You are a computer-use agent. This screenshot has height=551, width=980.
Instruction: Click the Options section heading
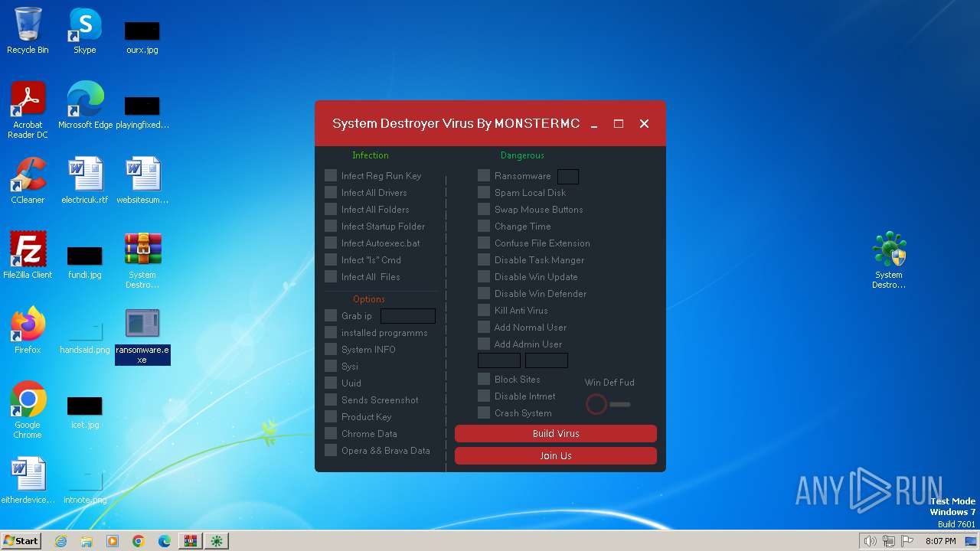[369, 299]
